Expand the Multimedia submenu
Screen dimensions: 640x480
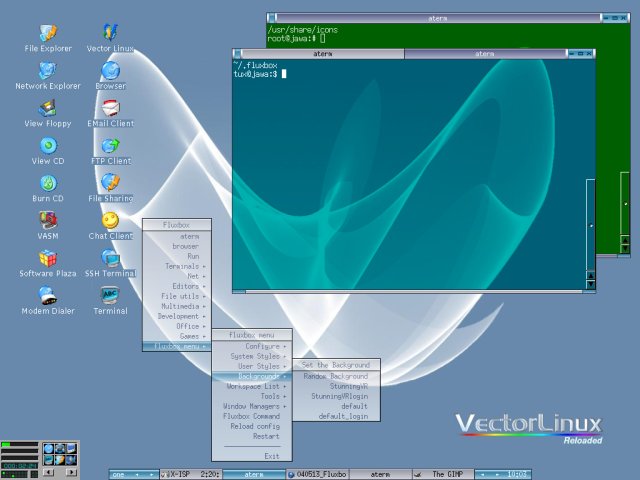(x=177, y=306)
